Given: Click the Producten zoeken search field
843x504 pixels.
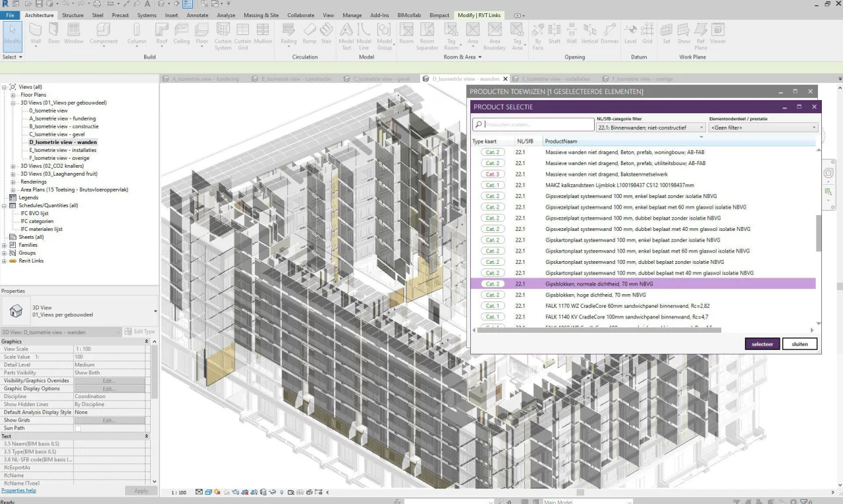Looking at the screenshot, I should (x=533, y=124).
